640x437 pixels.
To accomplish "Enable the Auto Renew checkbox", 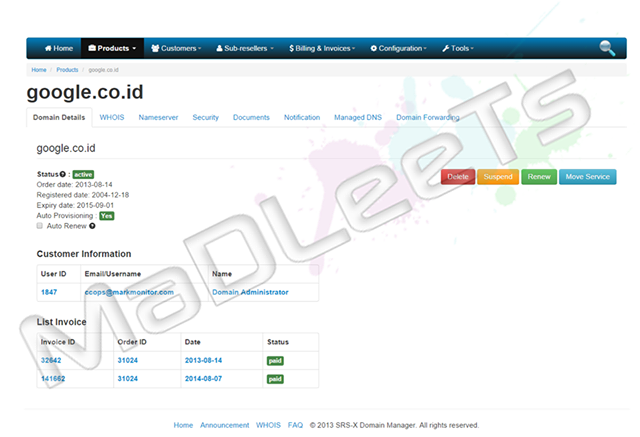I will 40,226.
